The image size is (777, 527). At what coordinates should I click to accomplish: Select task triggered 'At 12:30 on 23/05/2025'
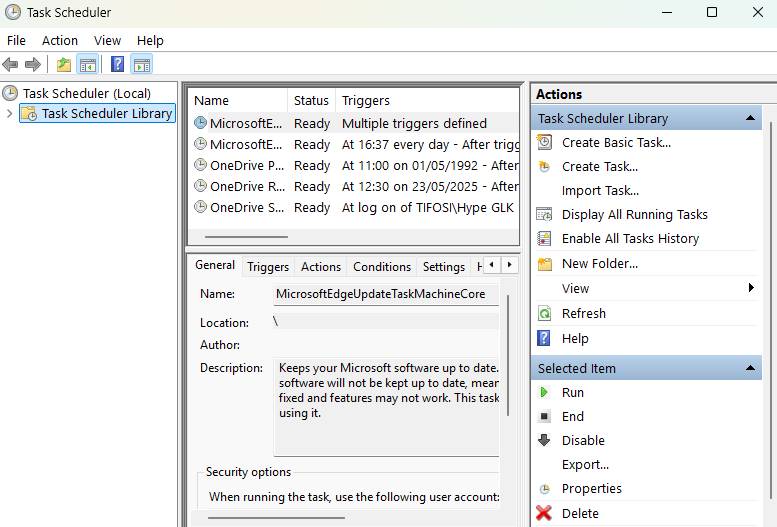(354, 186)
